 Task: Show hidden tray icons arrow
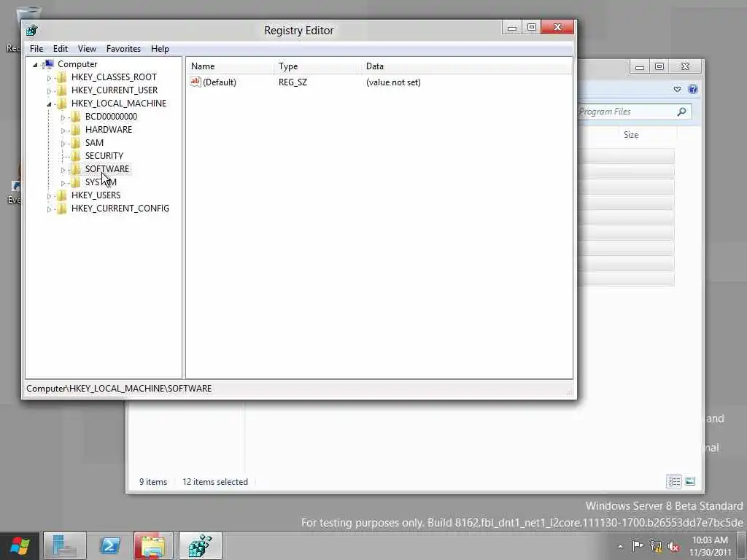(x=620, y=546)
